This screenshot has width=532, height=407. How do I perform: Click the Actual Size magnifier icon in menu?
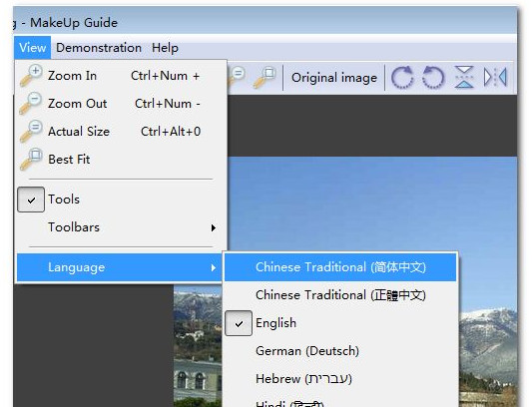(31, 131)
